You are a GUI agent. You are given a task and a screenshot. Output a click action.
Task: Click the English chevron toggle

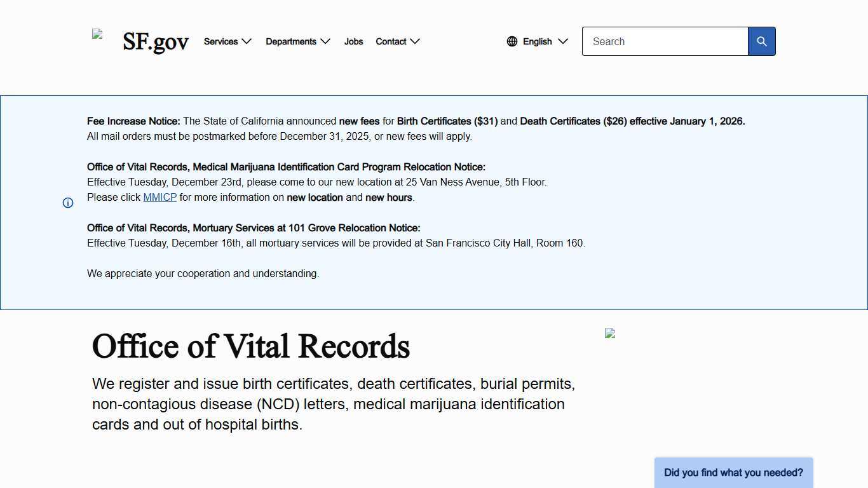click(563, 42)
